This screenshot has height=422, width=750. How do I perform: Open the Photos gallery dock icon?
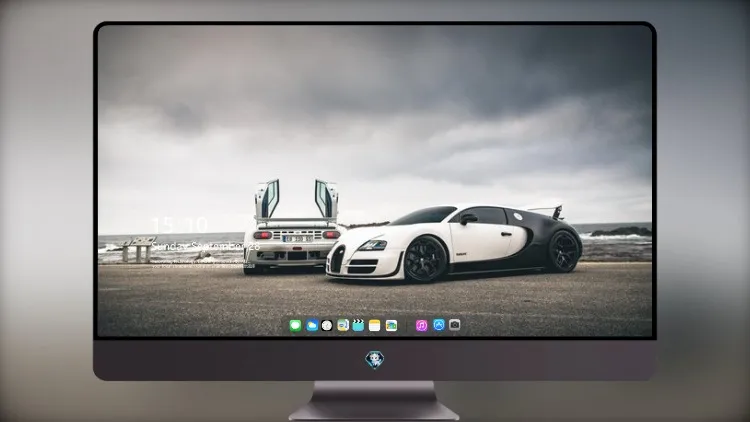pos(391,325)
